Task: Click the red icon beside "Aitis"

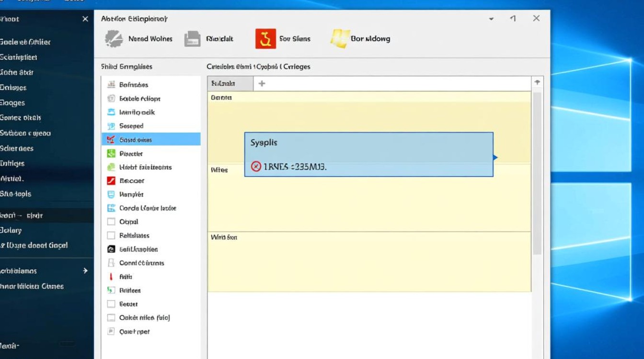Action: point(111,277)
